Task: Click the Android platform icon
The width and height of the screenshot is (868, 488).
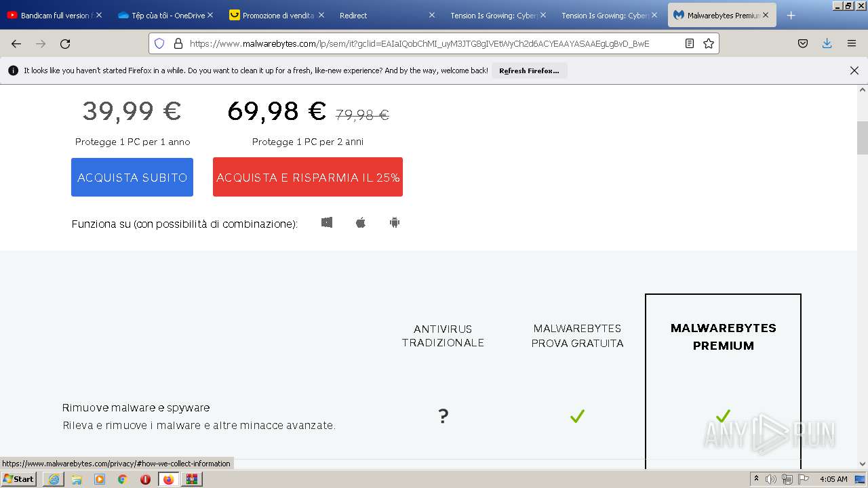Action: tap(395, 222)
